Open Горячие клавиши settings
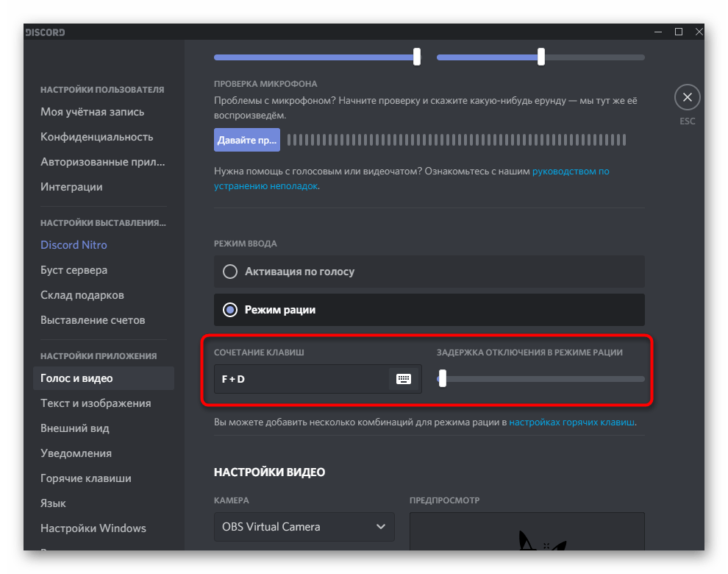The height and width of the screenshot is (574, 728). point(86,478)
